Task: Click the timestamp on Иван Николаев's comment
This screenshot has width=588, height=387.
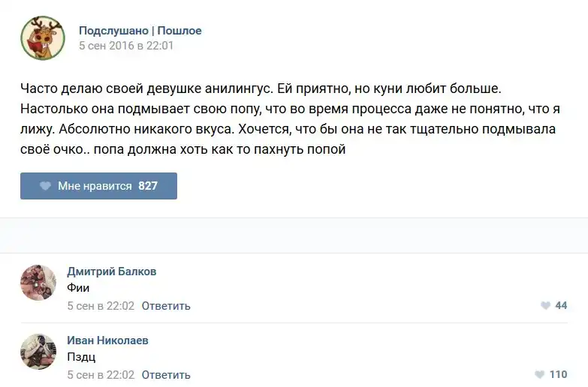Action: point(100,375)
